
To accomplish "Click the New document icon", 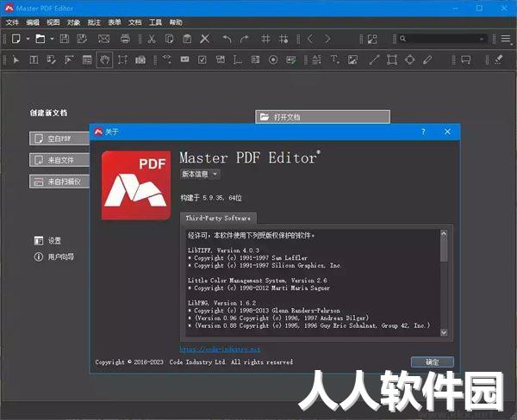I will coord(16,39).
